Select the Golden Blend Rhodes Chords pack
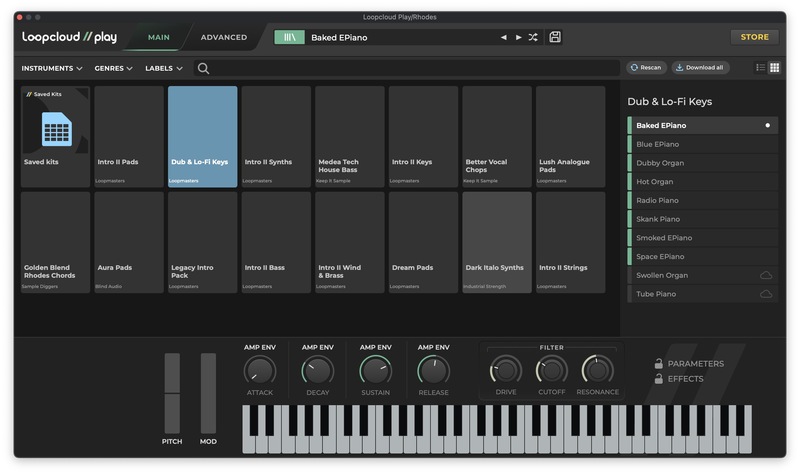Screen dimensions: 800x474 pyautogui.click(x=55, y=242)
